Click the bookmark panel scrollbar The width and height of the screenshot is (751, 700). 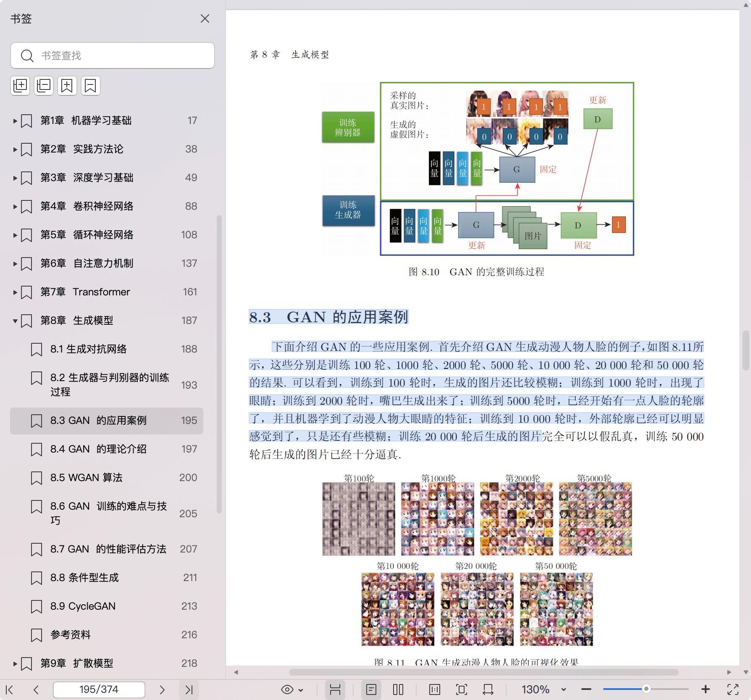click(x=219, y=364)
